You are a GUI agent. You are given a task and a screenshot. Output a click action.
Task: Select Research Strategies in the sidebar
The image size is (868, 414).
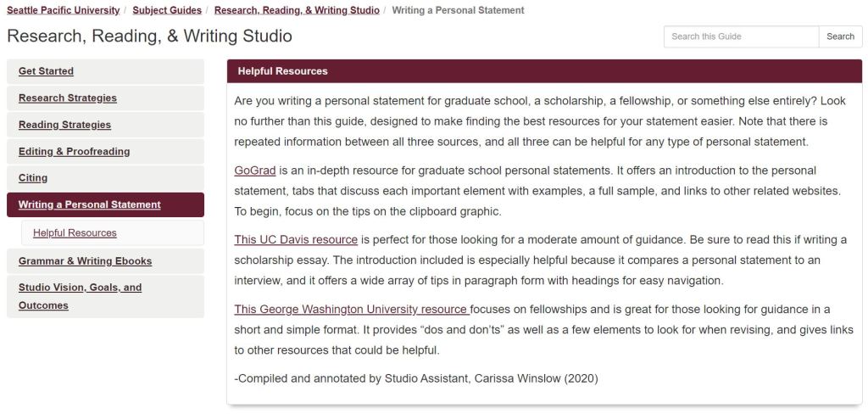point(68,98)
